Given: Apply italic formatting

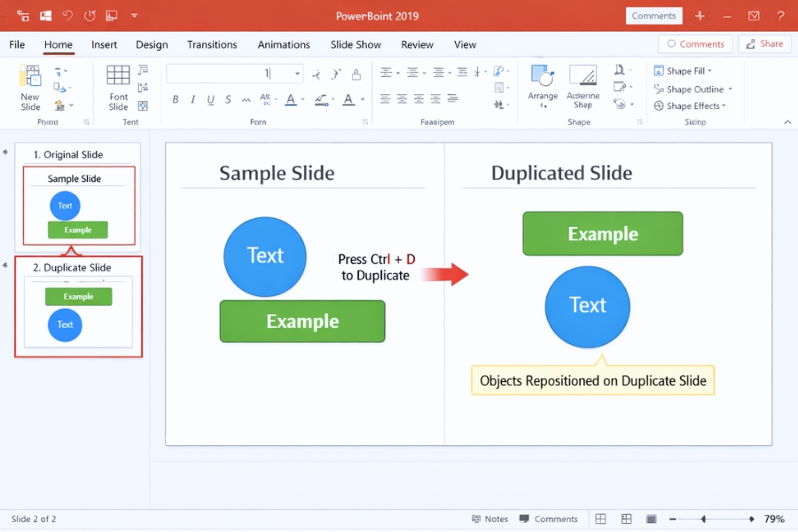Looking at the screenshot, I should 192,99.
